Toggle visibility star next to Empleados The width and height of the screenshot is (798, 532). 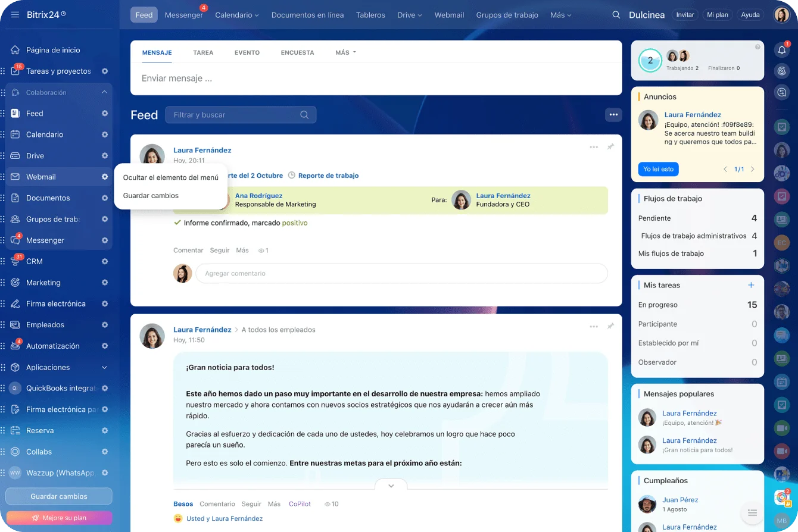click(105, 325)
